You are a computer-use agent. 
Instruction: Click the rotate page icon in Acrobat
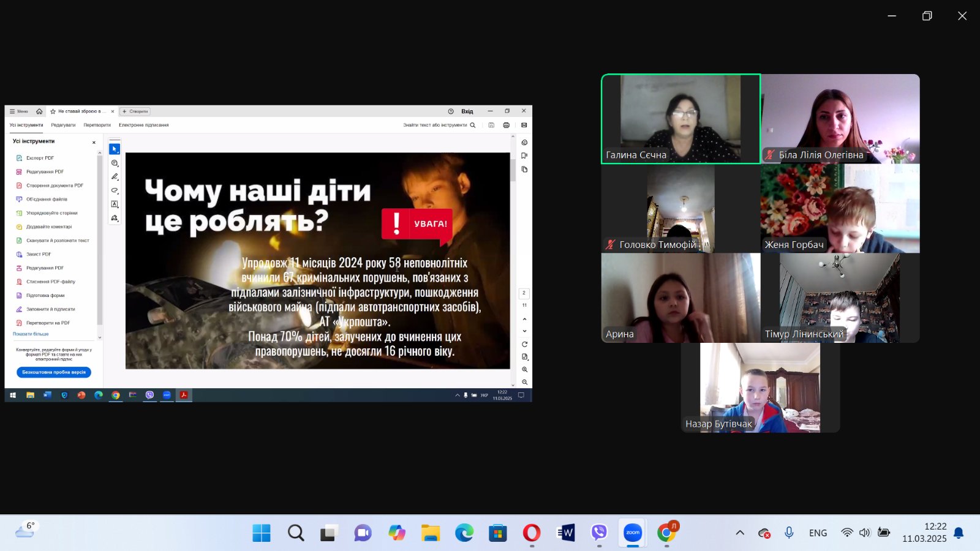pos(524,344)
